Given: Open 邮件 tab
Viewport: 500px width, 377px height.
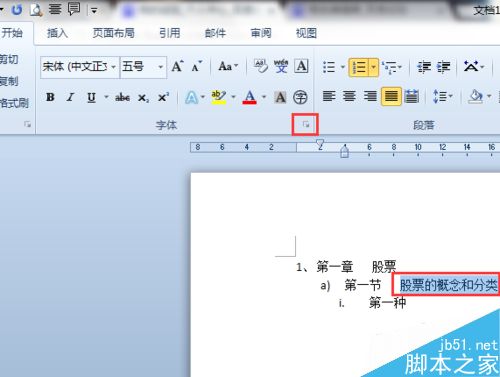Looking at the screenshot, I should (215, 33).
